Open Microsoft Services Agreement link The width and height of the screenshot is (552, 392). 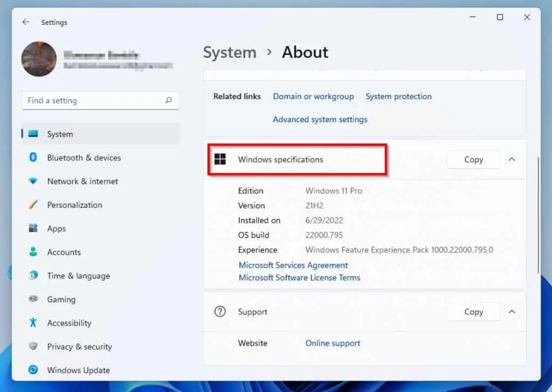[x=293, y=265]
